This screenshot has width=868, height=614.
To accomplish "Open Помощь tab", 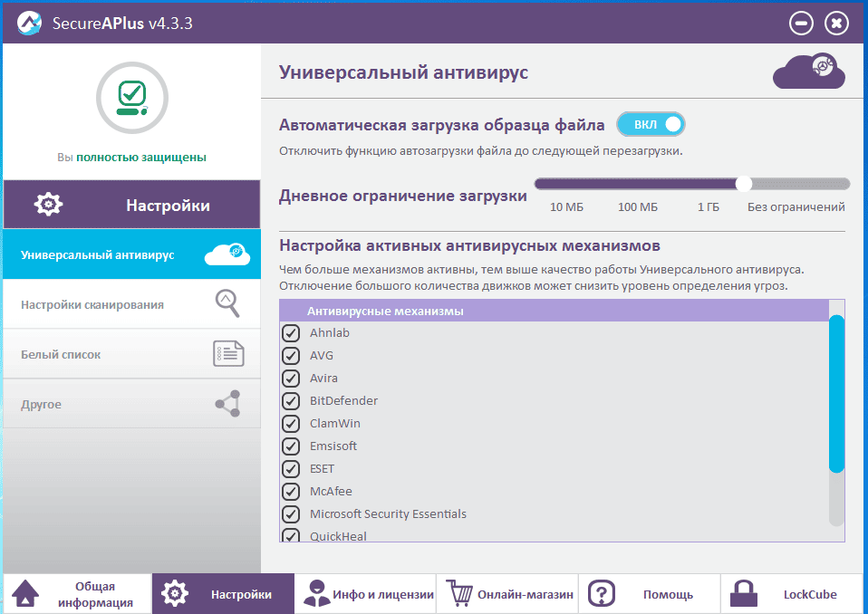I will pos(650,593).
